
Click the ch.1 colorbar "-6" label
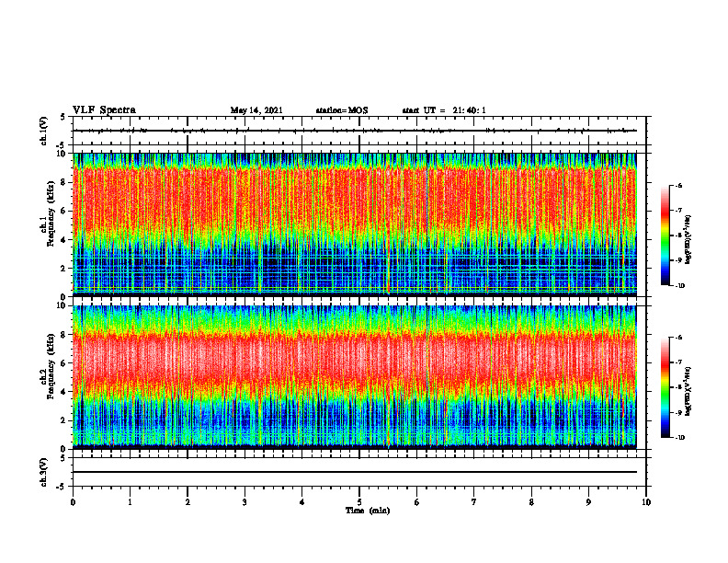point(678,185)
